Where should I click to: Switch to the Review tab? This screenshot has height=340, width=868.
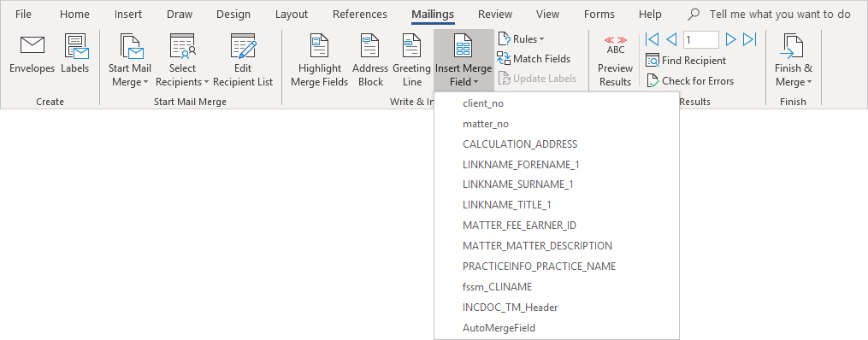click(495, 15)
